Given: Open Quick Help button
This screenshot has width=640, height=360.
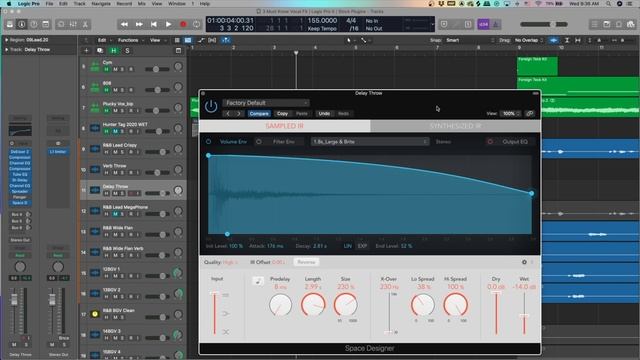Looking at the screenshot, I should point(33,24).
